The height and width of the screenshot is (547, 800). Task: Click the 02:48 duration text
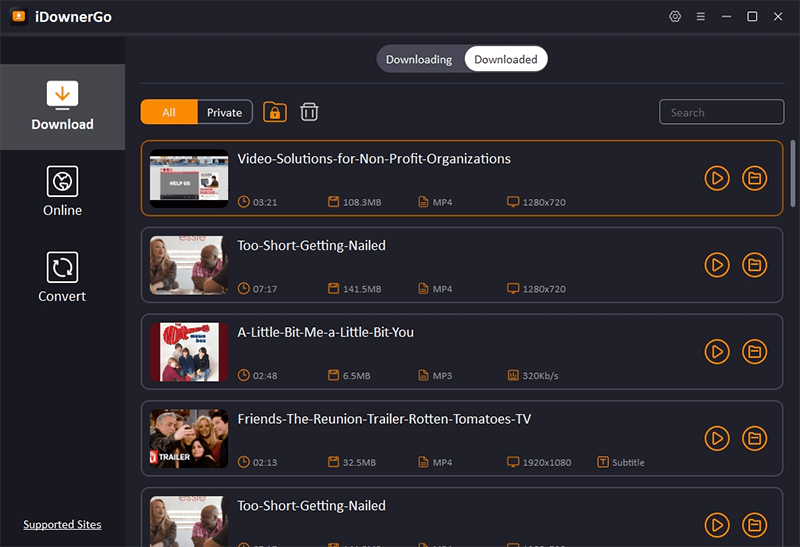[265, 376]
